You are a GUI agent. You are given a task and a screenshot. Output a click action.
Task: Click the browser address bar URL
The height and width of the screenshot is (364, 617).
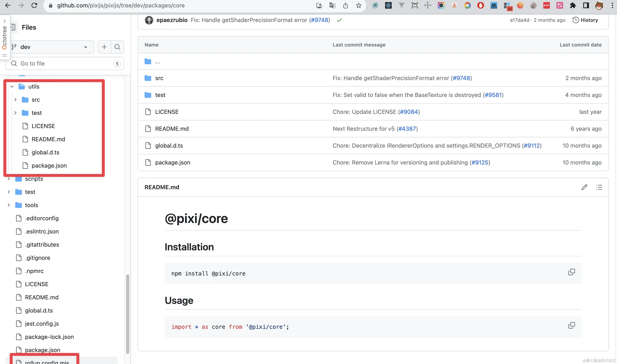(x=121, y=5)
